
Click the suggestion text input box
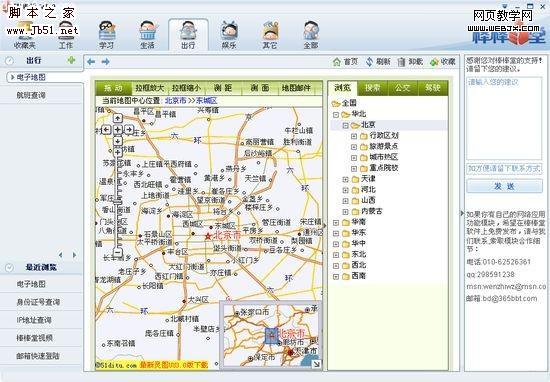(504, 119)
